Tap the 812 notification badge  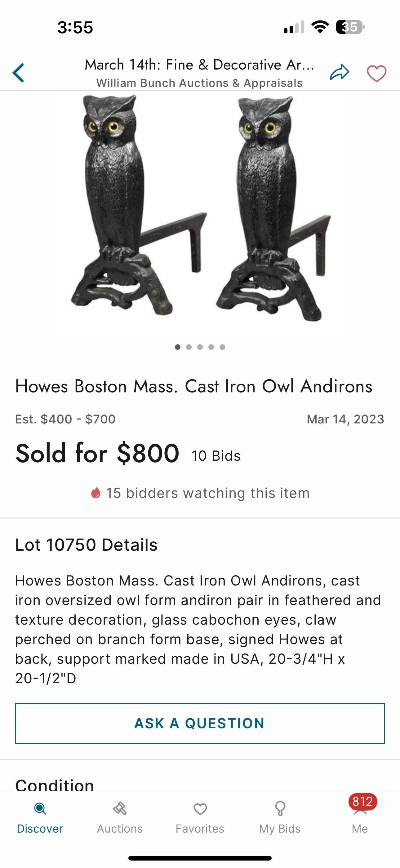point(362,801)
